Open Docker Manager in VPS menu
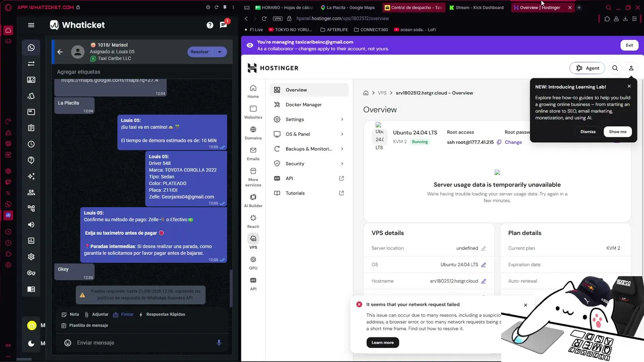This screenshot has width=644, height=362. [x=309, y=105]
